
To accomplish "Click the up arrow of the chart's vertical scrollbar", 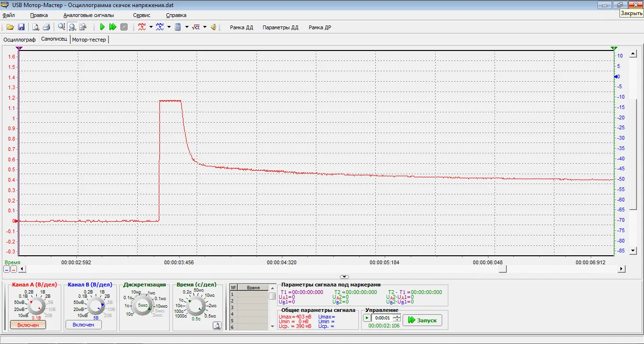I will (x=634, y=53).
